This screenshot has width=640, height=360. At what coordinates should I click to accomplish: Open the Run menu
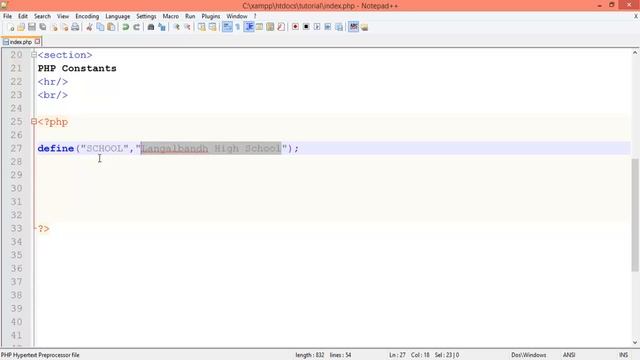[x=190, y=16]
